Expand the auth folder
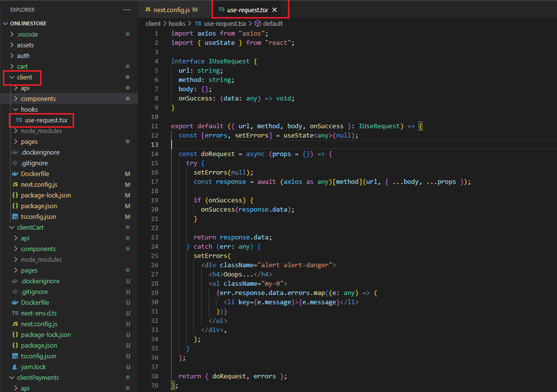This screenshot has height=392, width=557. point(23,56)
